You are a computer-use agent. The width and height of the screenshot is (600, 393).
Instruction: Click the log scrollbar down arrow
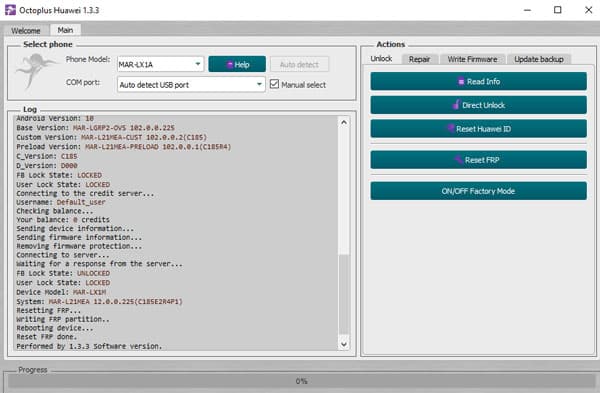[344, 344]
